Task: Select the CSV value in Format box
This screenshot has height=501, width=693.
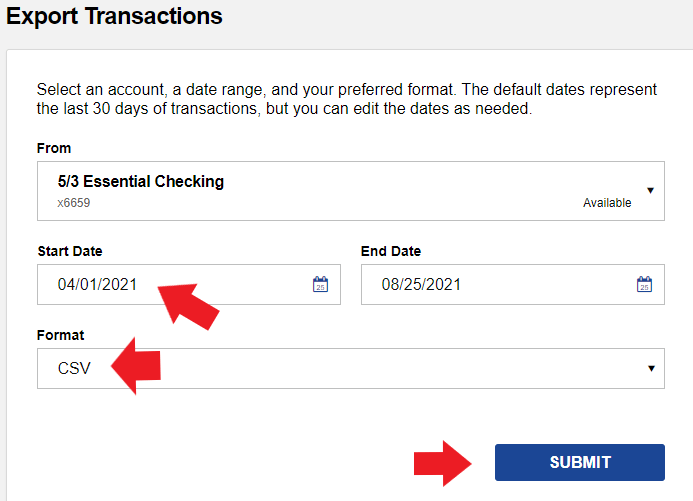Action: (x=74, y=368)
